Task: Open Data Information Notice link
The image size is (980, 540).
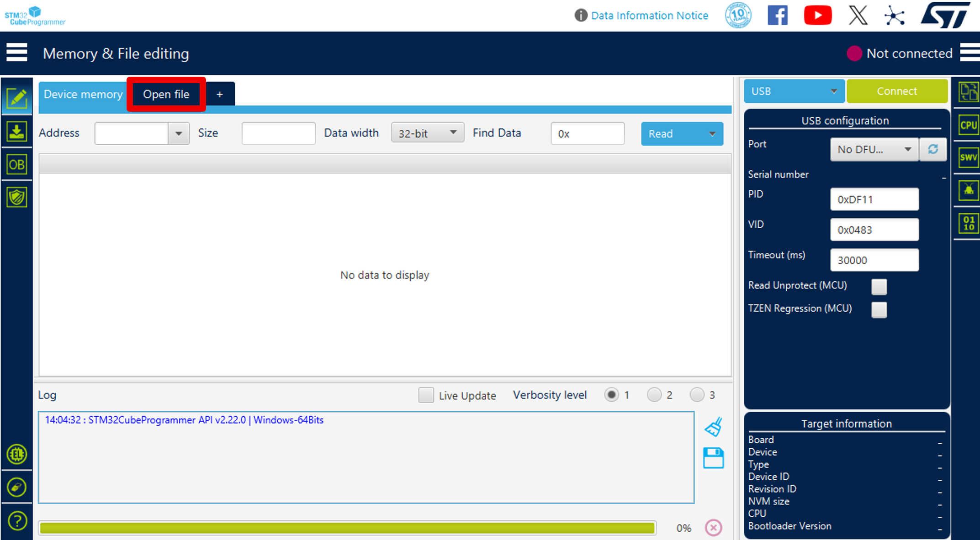Action: click(649, 16)
